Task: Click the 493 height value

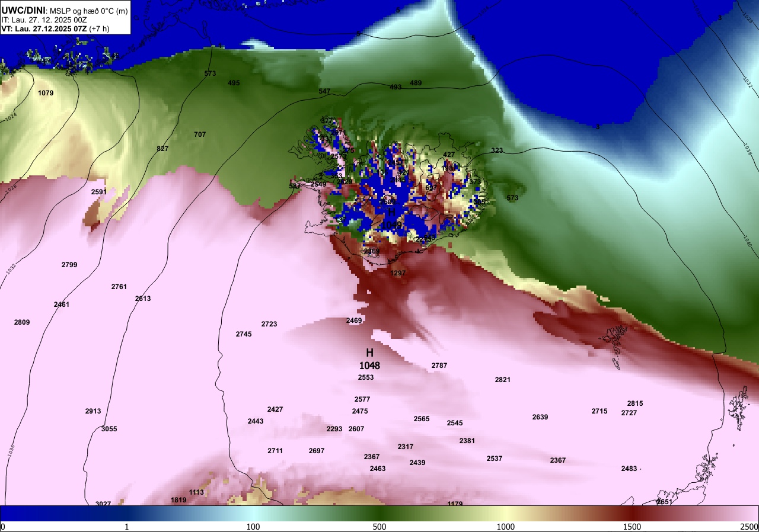Action: click(x=396, y=87)
